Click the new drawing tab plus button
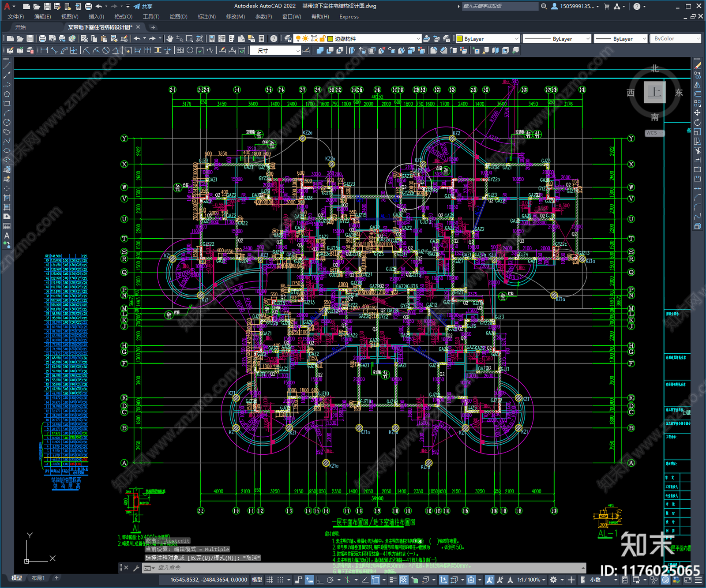This screenshot has height=588, width=706. [x=153, y=27]
